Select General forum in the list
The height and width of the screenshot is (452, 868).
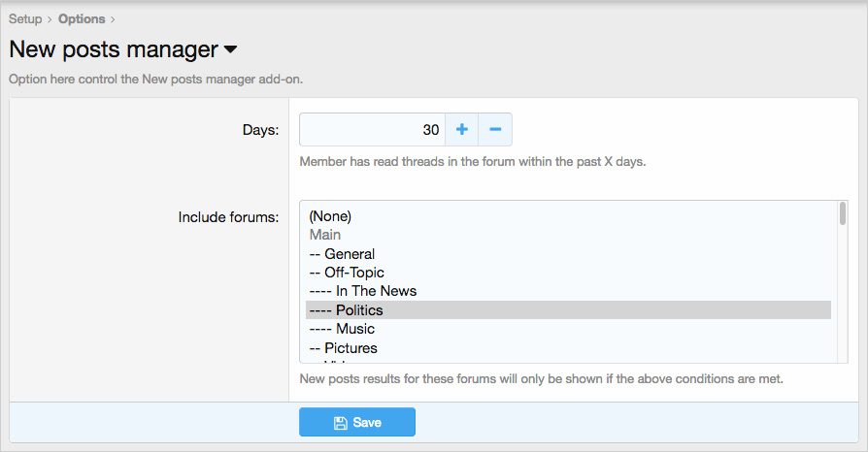tap(569, 254)
